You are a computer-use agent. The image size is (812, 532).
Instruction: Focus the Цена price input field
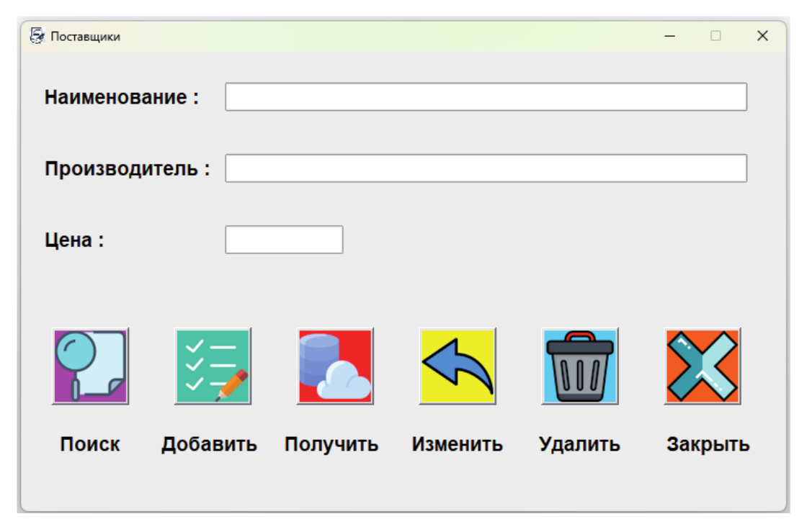pyautogui.click(x=284, y=240)
